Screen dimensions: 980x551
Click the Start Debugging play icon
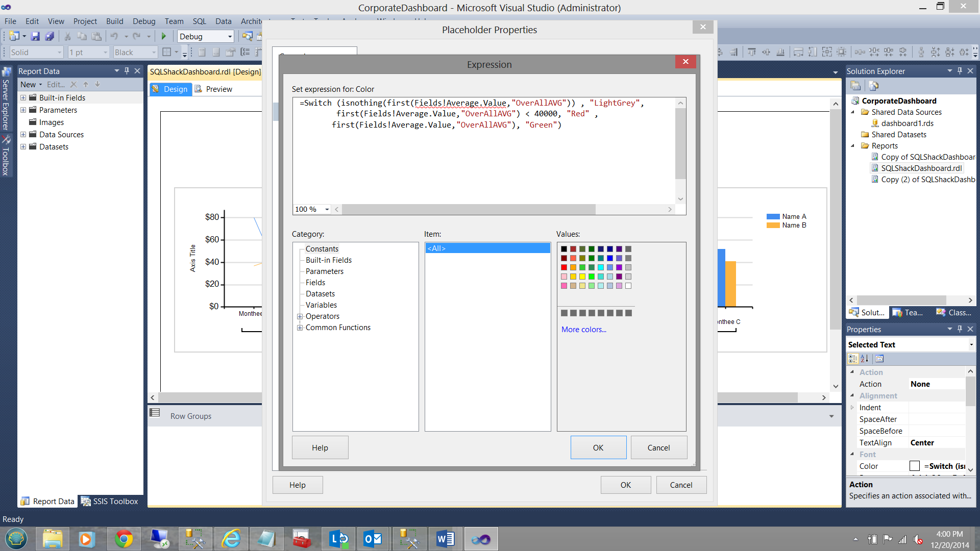pos(164,36)
